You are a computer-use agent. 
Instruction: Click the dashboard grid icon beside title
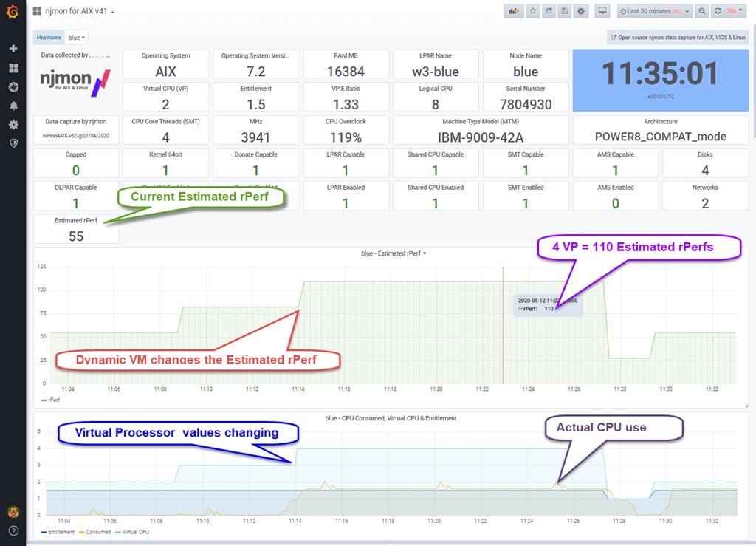point(37,11)
